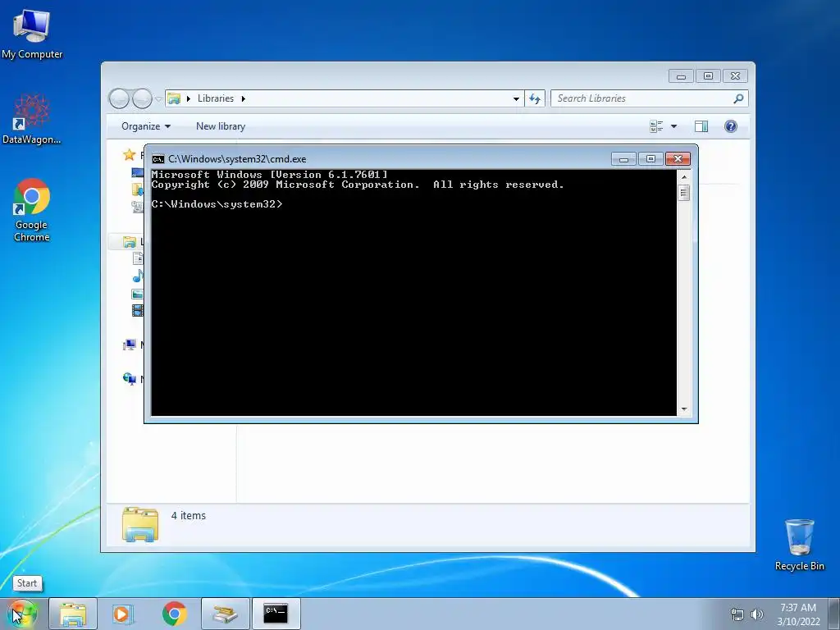Select the Music library icon in sidebar
Viewport: 840px width, 630px height.
coord(138,276)
